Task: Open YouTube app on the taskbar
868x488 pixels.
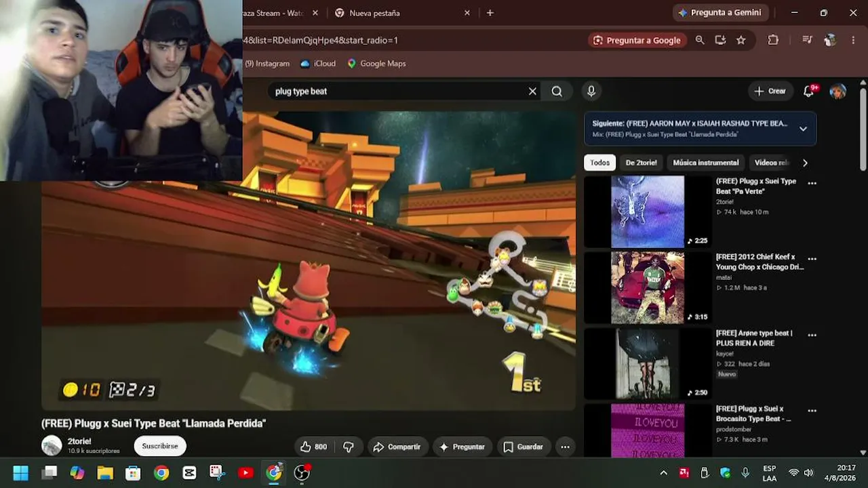Action: 245,472
